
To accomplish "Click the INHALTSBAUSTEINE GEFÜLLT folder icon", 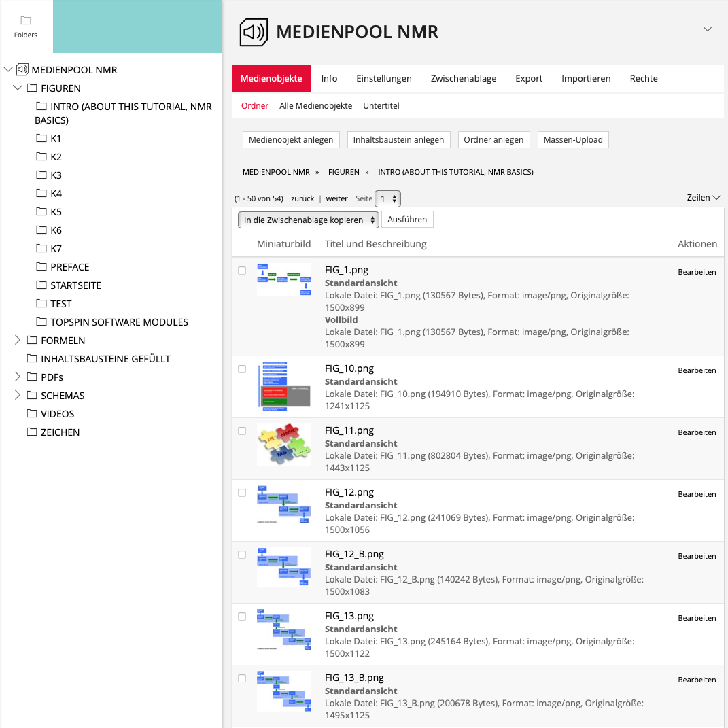I will pyautogui.click(x=31, y=359).
